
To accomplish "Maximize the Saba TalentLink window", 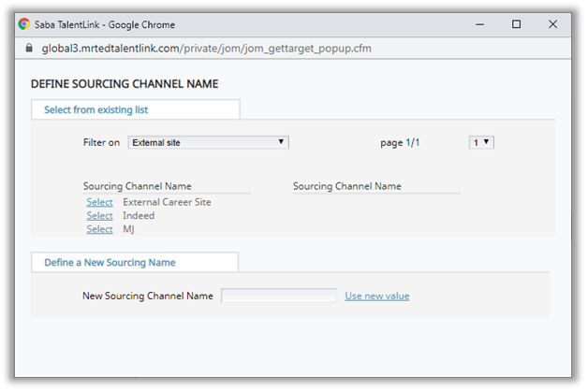I will pyautogui.click(x=516, y=24).
